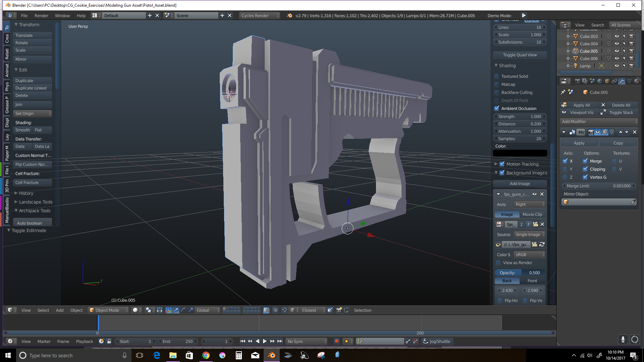The width and height of the screenshot is (644, 362).
Task: Move Mirror modifier up with arrow
Action: click(621, 132)
